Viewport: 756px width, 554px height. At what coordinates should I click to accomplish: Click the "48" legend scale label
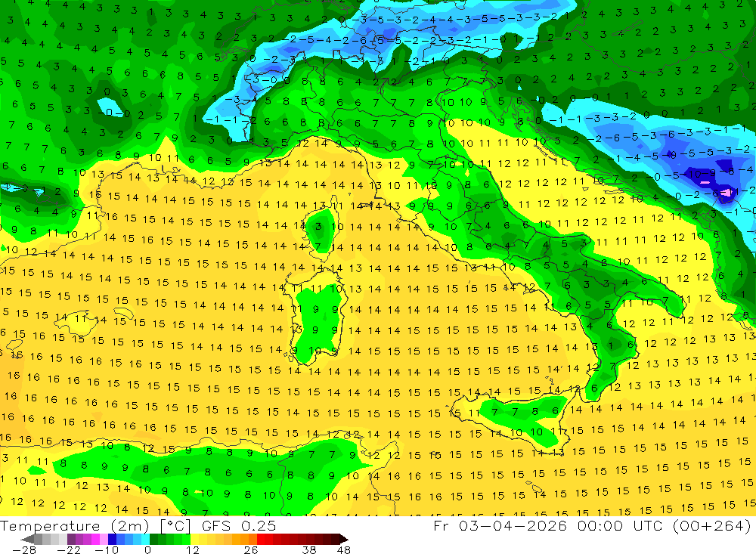pos(344,550)
